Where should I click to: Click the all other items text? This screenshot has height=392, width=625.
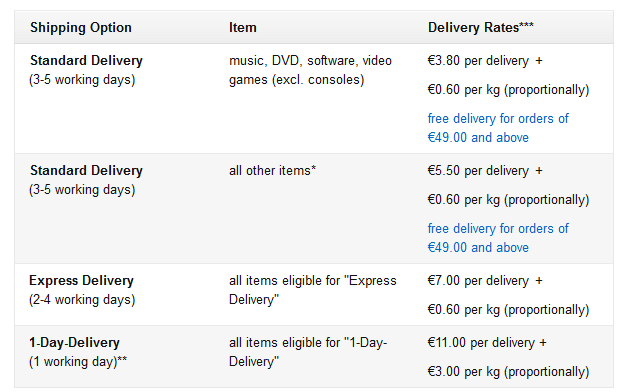pyautogui.click(x=272, y=171)
